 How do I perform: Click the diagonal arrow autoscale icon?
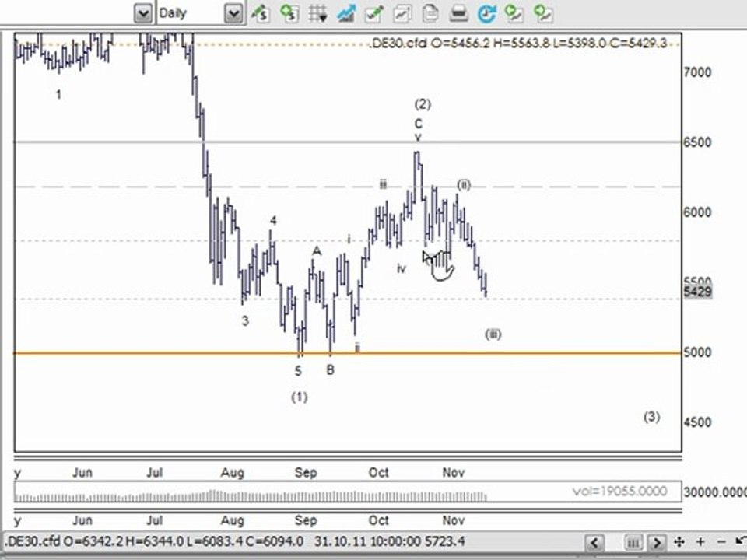point(741,541)
